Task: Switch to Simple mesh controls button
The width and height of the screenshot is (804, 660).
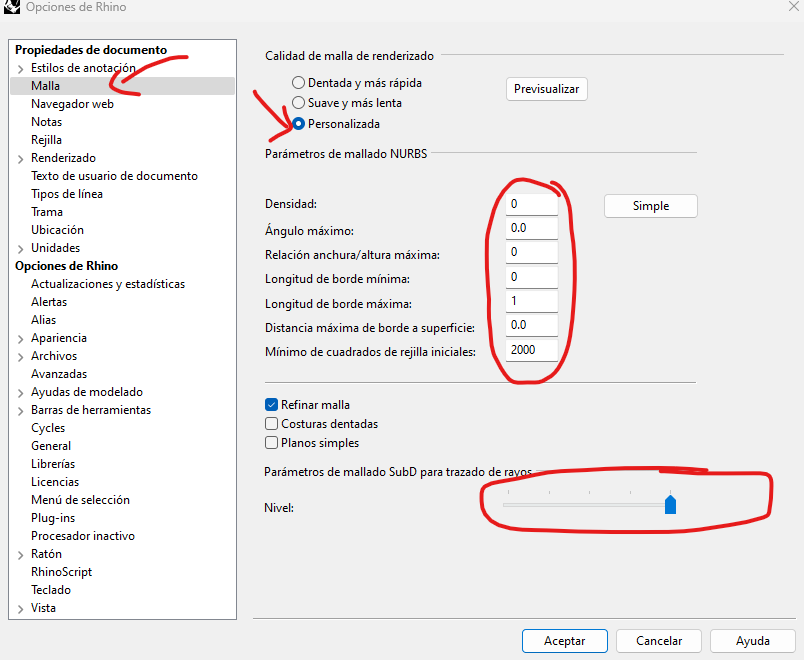Action: [x=651, y=206]
